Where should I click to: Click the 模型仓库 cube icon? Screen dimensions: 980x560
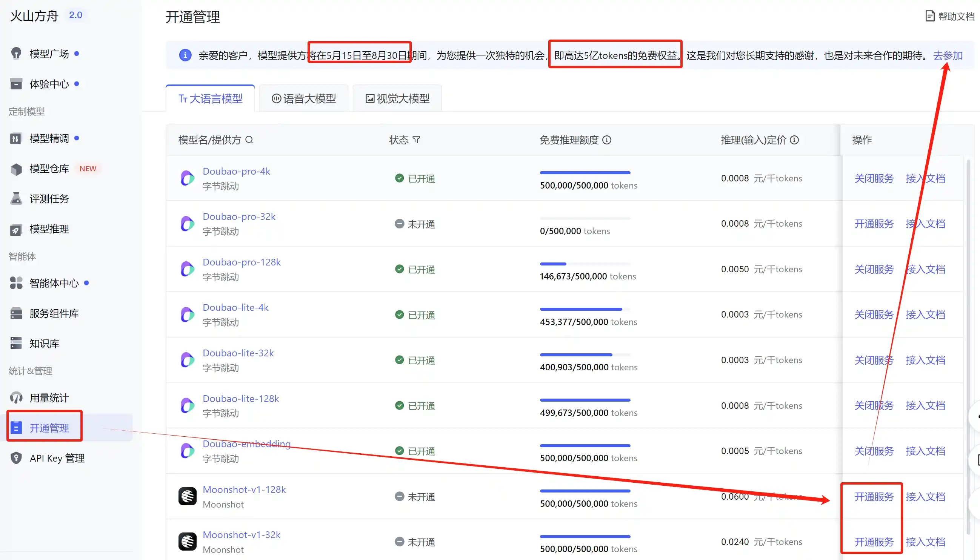pos(16,169)
